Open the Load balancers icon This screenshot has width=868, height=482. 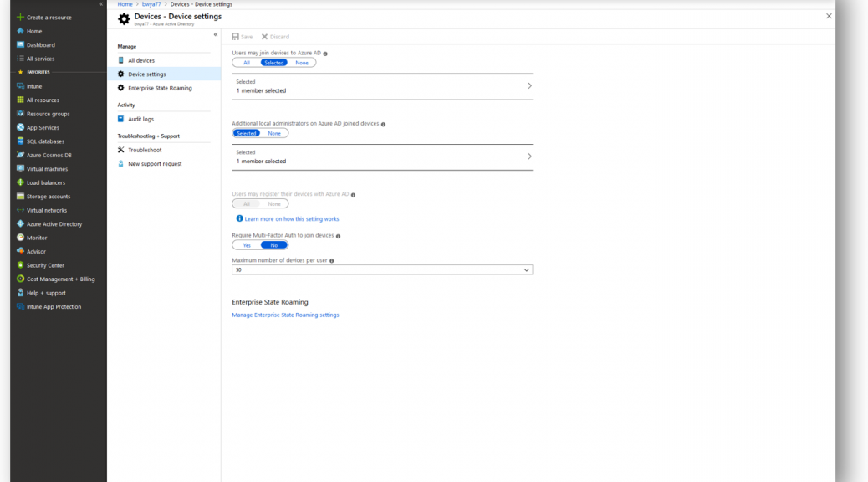(20, 182)
